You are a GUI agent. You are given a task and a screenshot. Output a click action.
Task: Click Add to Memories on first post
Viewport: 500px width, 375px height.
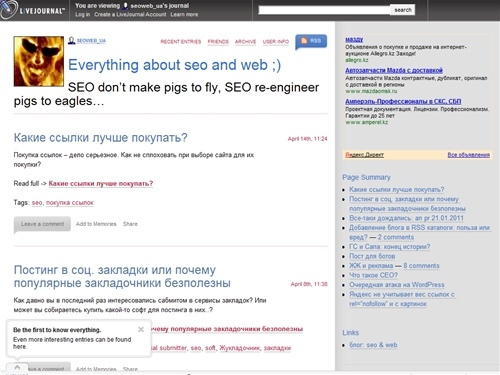(x=96, y=224)
